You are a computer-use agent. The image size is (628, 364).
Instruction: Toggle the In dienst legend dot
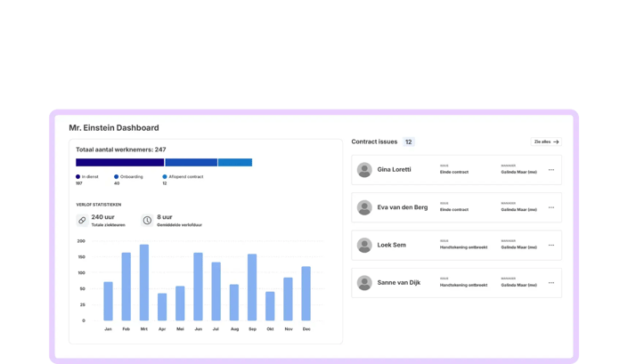click(x=77, y=176)
